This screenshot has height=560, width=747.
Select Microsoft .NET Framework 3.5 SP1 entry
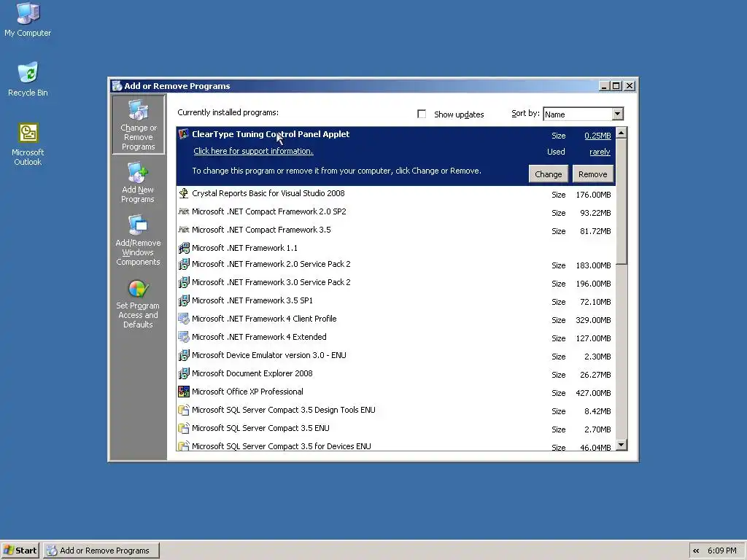[x=395, y=301]
